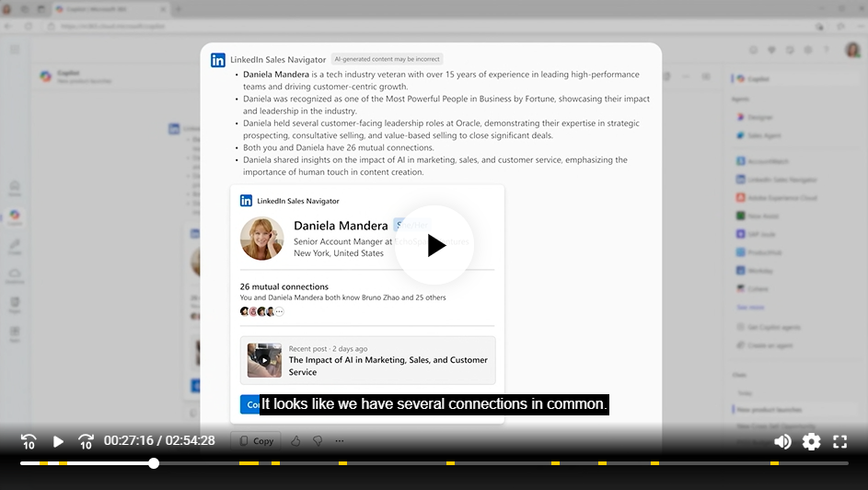The width and height of the screenshot is (868, 490).
Task: Give the response a thumbs up
Action: pos(295,440)
